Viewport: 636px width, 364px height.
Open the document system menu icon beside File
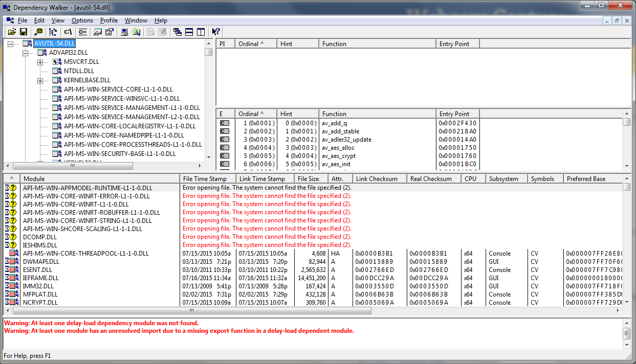(10, 20)
